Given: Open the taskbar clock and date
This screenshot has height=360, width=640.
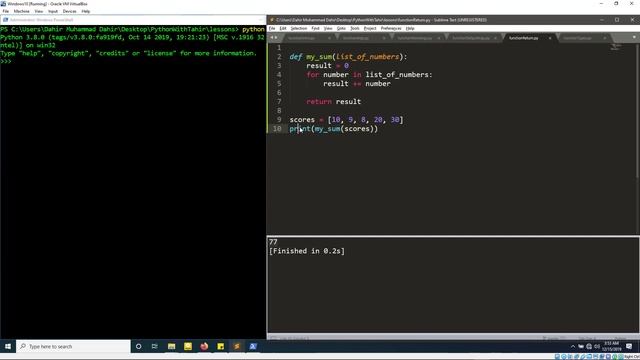Looking at the screenshot, I should pos(611,346).
